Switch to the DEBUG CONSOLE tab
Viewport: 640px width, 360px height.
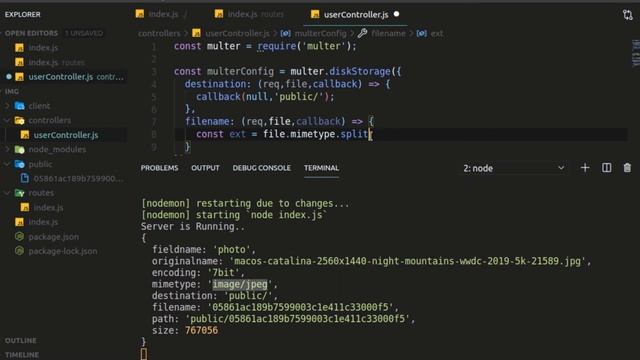click(262, 168)
